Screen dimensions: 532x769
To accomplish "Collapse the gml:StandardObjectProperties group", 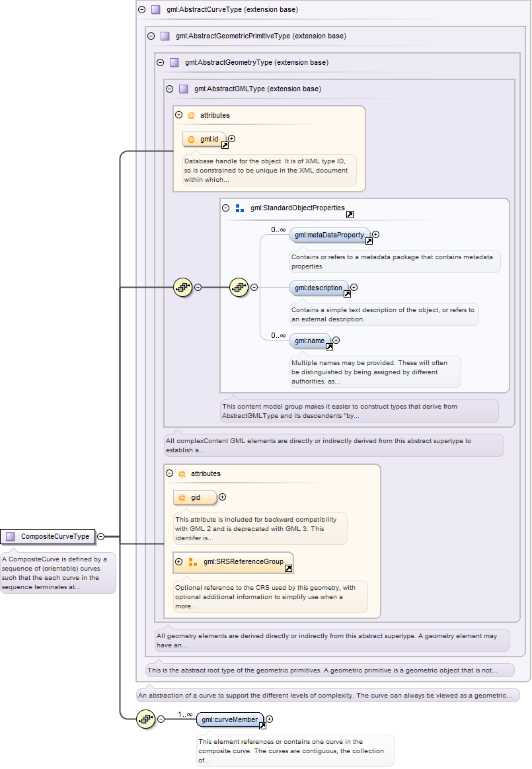I will coord(225,208).
